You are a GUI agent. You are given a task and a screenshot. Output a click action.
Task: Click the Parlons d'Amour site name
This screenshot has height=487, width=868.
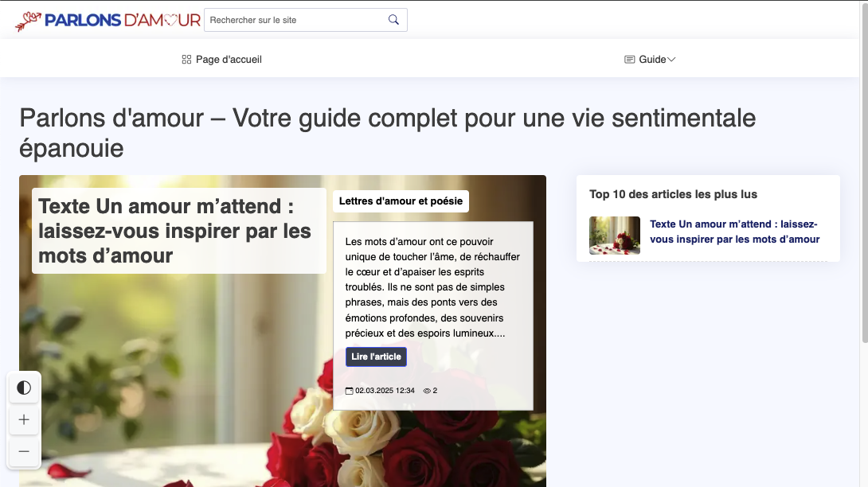[123, 20]
